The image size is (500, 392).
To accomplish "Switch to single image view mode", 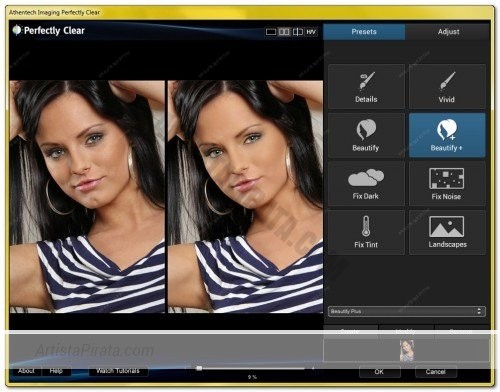I will [x=271, y=32].
